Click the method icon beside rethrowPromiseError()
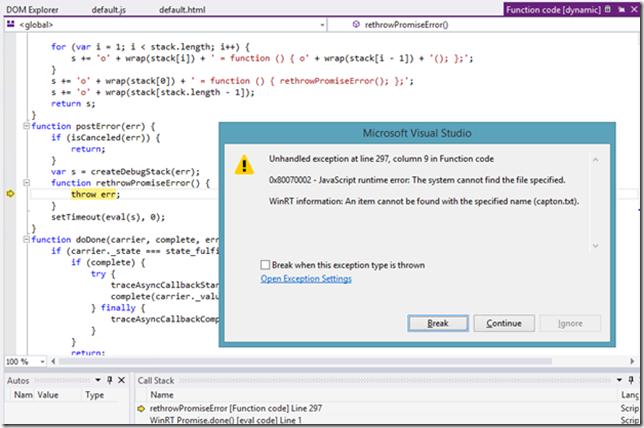This screenshot has width=644, height=428. 356,25
